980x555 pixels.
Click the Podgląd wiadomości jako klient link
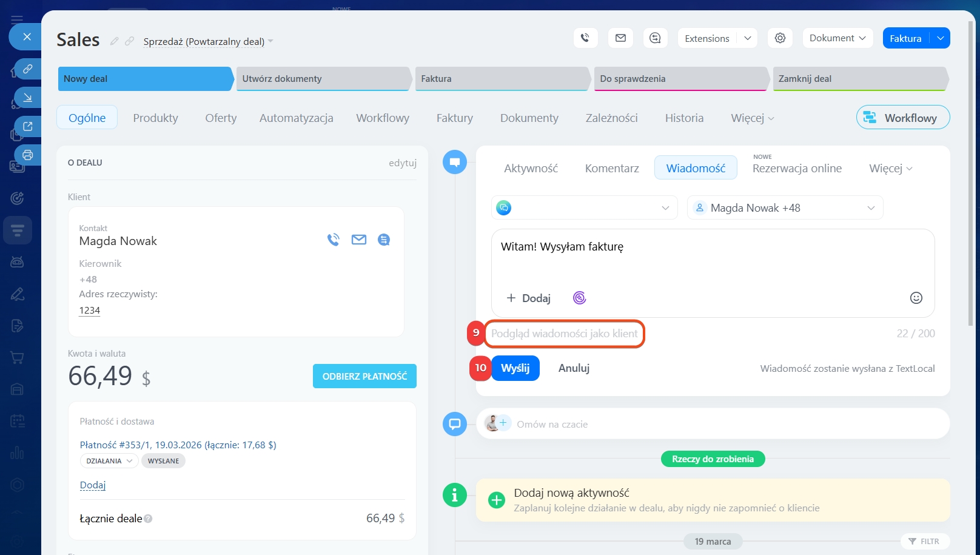[x=564, y=334]
